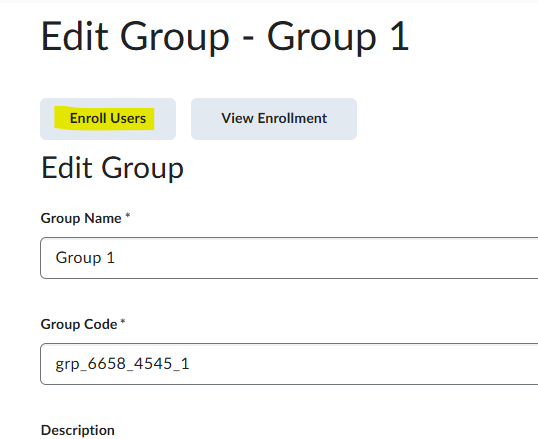538x439 pixels.
Task: Click the View Enrollment button
Action: click(x=274, y=119)
